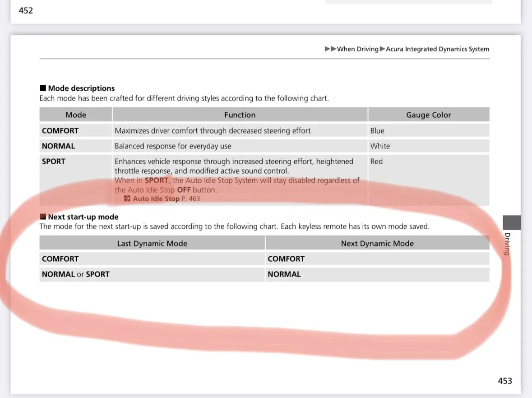Expand the Last Dynamic Mode column header
Image resolution: width=532 pixels, height=398 pixels.
(x=152, y=243)
